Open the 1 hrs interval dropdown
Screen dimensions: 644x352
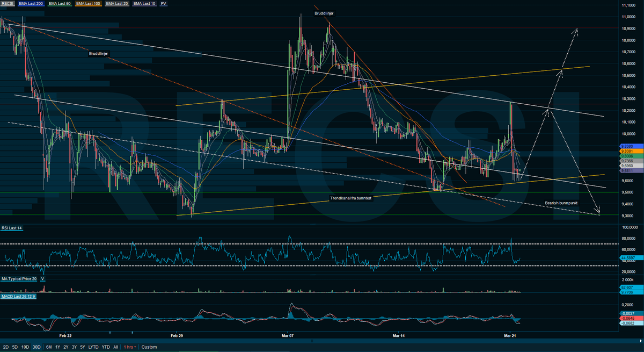coord(129,347)
